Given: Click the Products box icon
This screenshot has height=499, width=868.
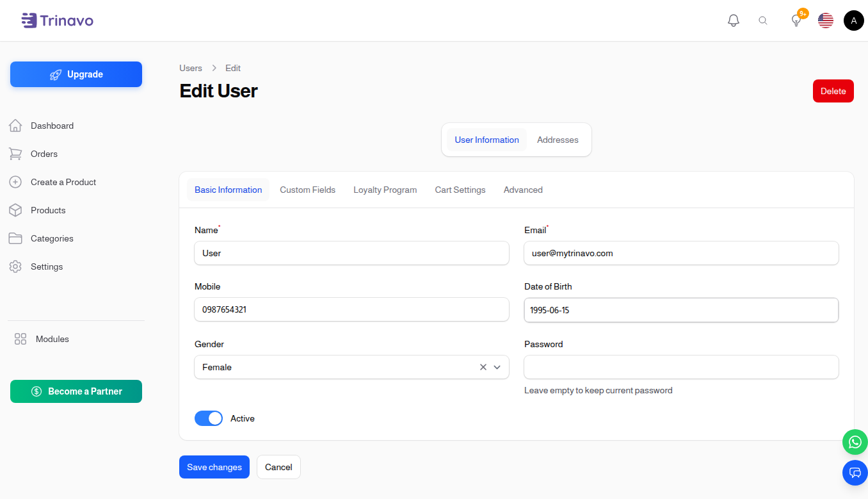Looking at the screenshot, I should click(x=15, y=210).
